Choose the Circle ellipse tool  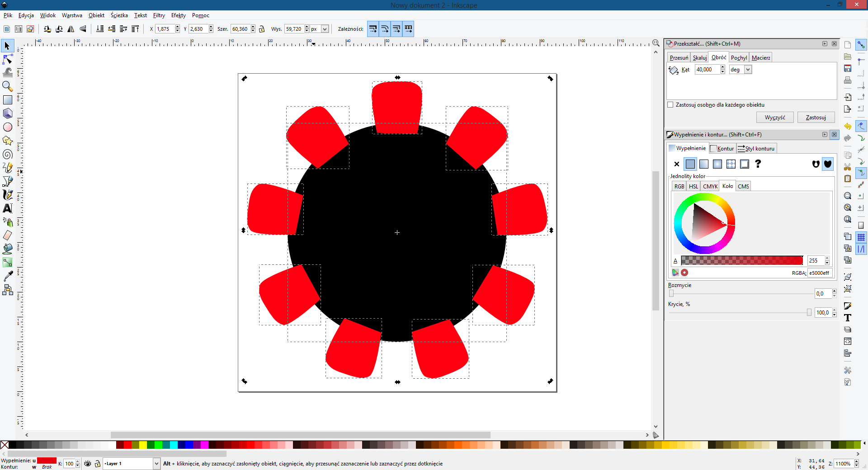click(x=8, y=127)
